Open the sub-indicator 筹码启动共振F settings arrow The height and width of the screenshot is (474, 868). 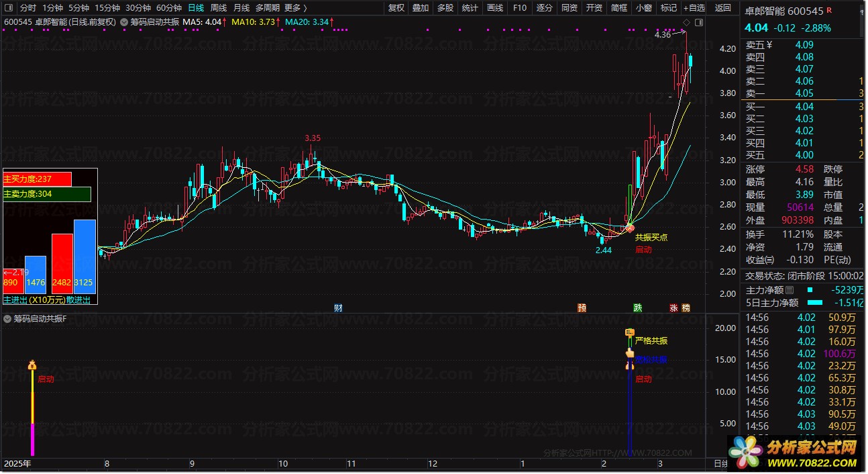pyautogui.click(x=8, y=318)
